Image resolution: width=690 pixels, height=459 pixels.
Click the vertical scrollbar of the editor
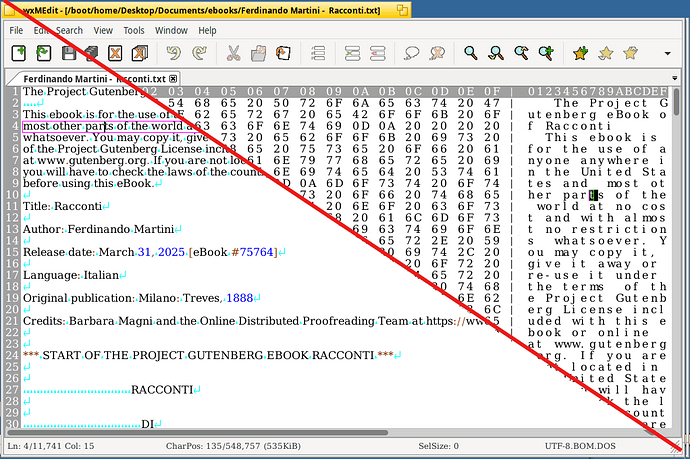677,250
